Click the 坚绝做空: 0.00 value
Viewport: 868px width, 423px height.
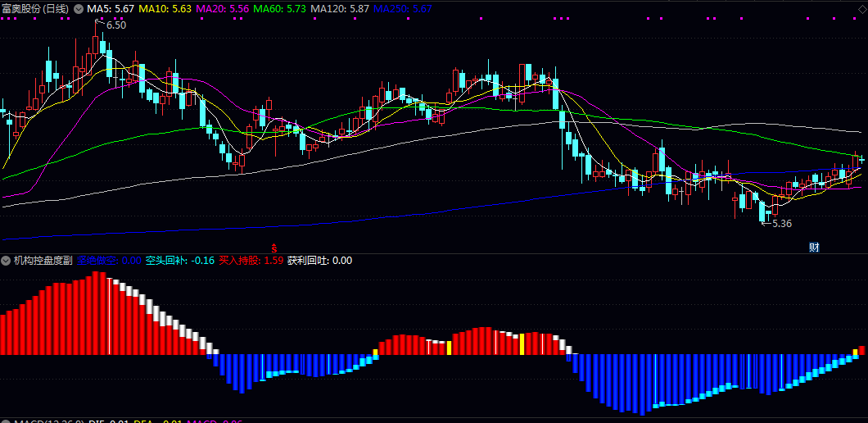pos(109,261)
